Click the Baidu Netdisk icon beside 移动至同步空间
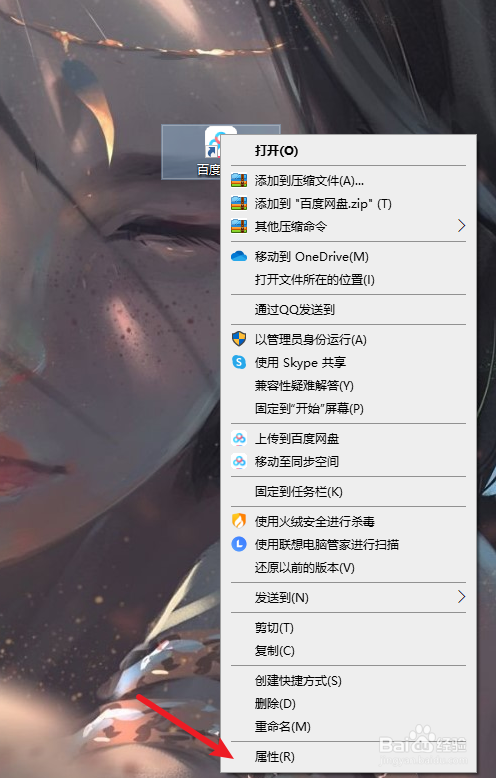Image resolution: width=496 pixels, height=778 pixels. pos(239,461)
